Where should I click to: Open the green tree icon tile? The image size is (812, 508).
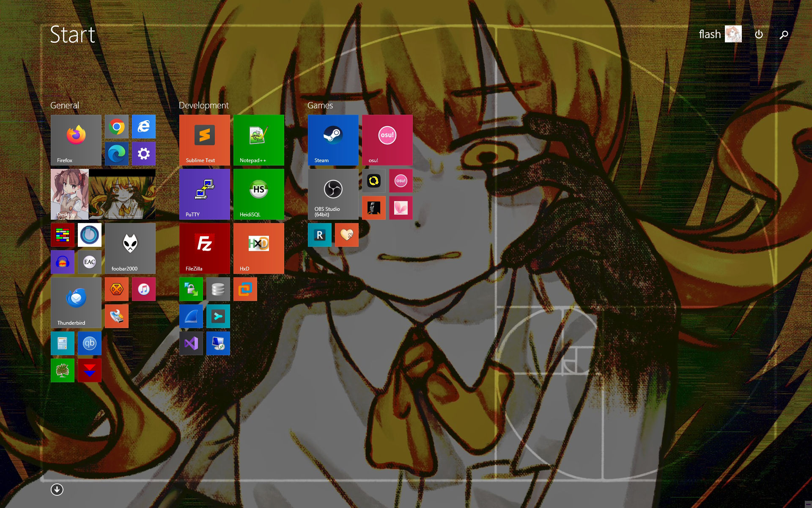63,370
